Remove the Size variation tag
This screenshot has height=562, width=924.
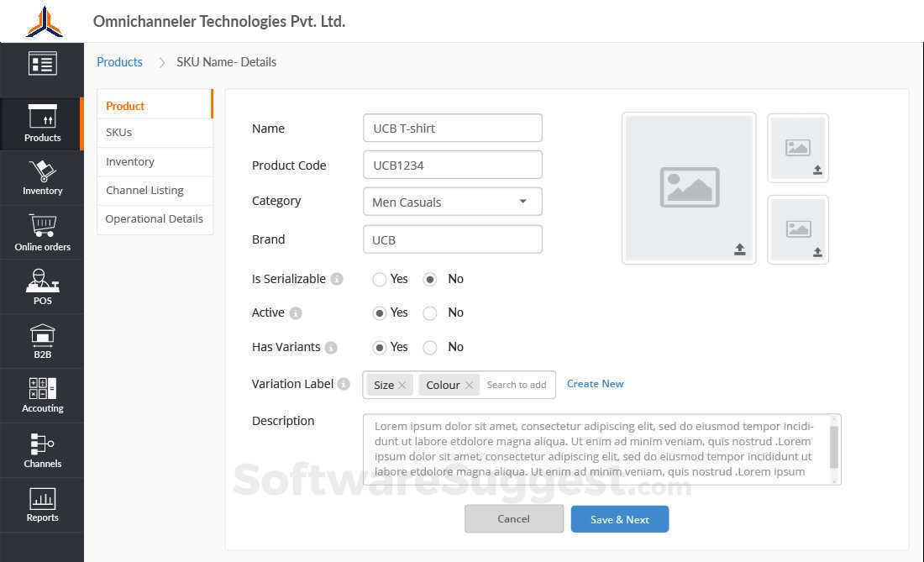pyautogui.click(x=402, y=385)
